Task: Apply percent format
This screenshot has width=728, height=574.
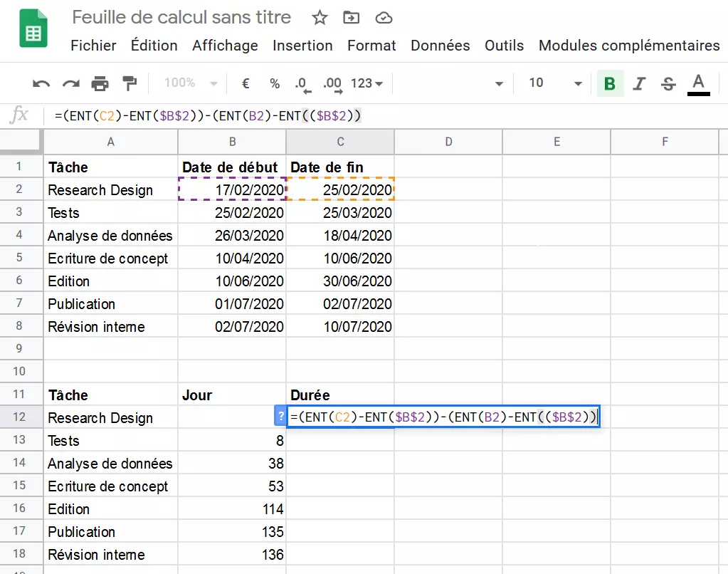Action: coord(275,83)
